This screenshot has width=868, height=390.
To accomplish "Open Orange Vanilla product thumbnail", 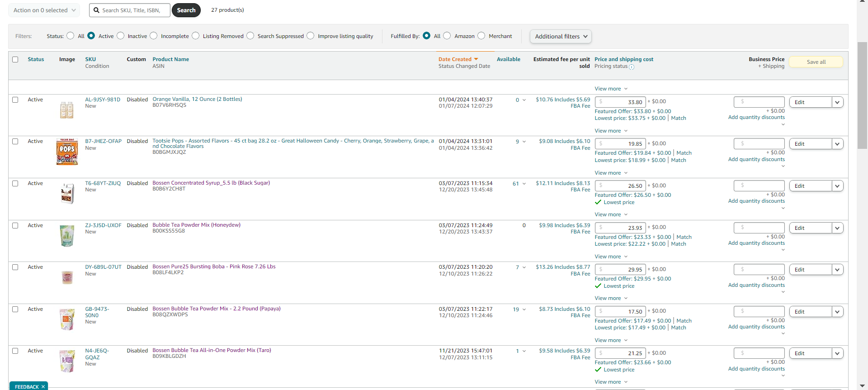I will pos(67,110).
